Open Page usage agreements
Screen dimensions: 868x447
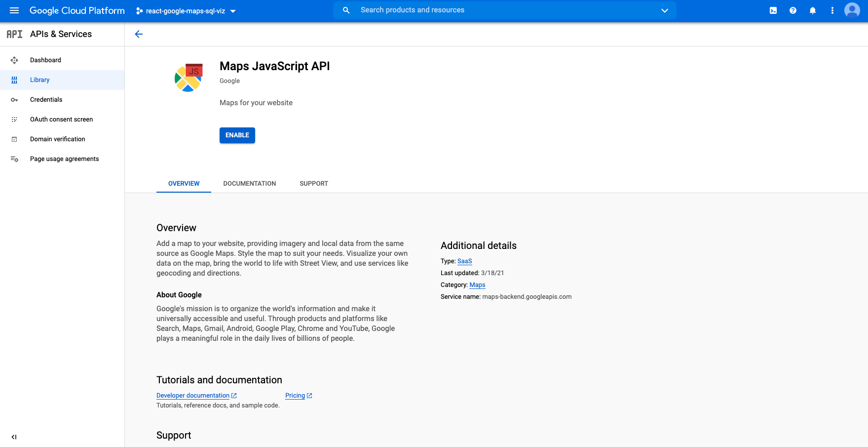(62, 159)
